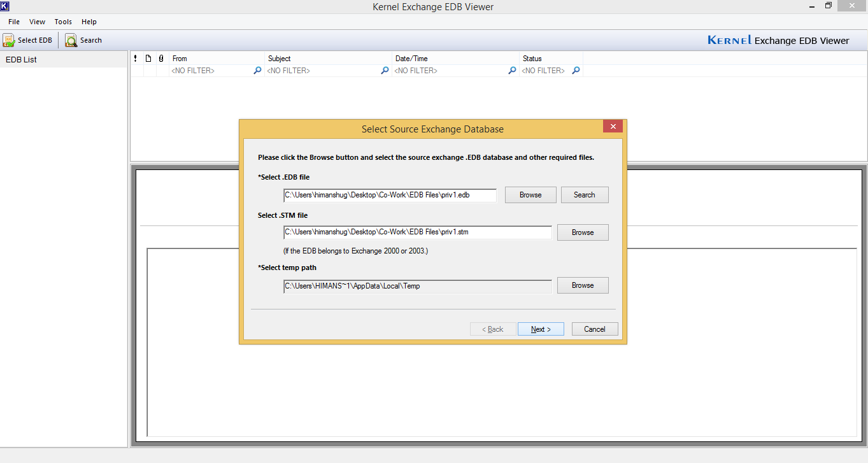This screenshot has height=463, width=868.
Task: Sort by the From column header
Action: 217,58
